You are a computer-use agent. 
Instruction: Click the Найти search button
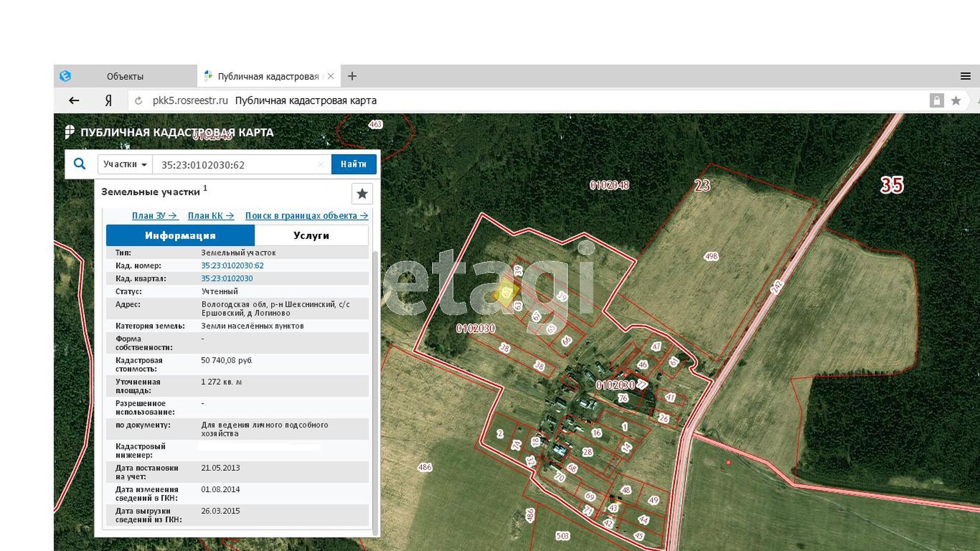pyautogui.click(x=354, y=164)
